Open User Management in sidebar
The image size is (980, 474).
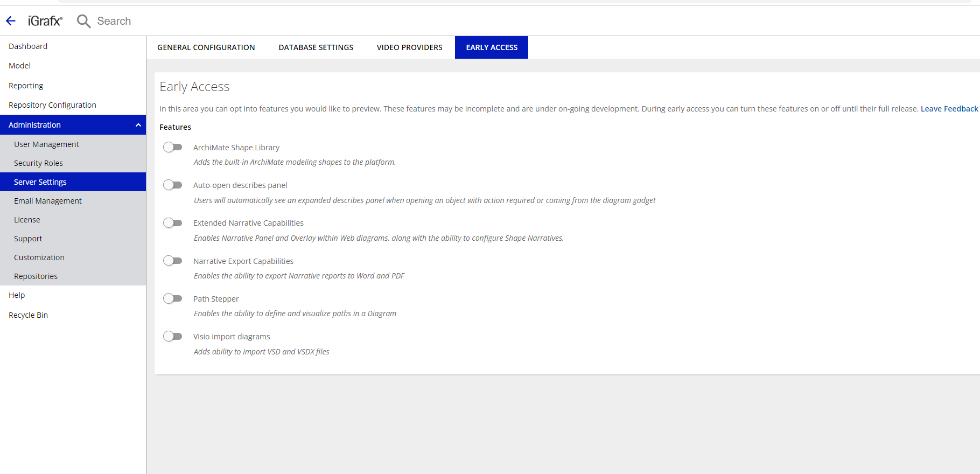click(x=46, y=144)
